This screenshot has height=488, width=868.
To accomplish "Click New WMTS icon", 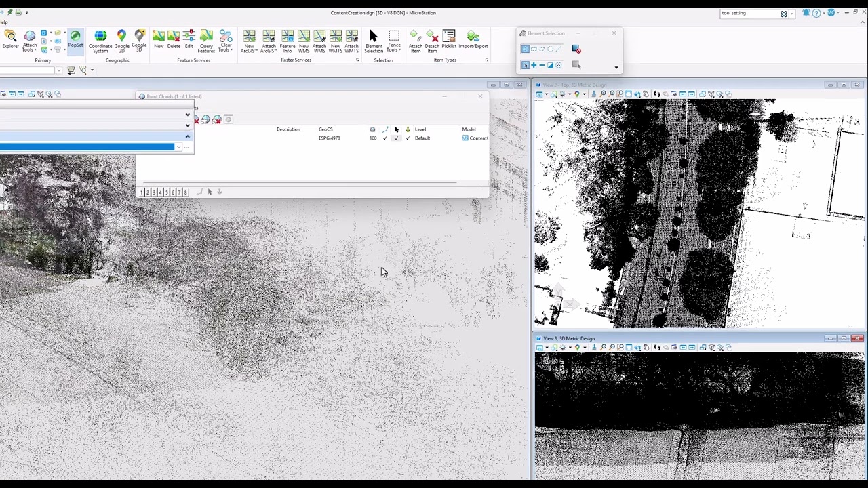I will click(x=336, y=42).
